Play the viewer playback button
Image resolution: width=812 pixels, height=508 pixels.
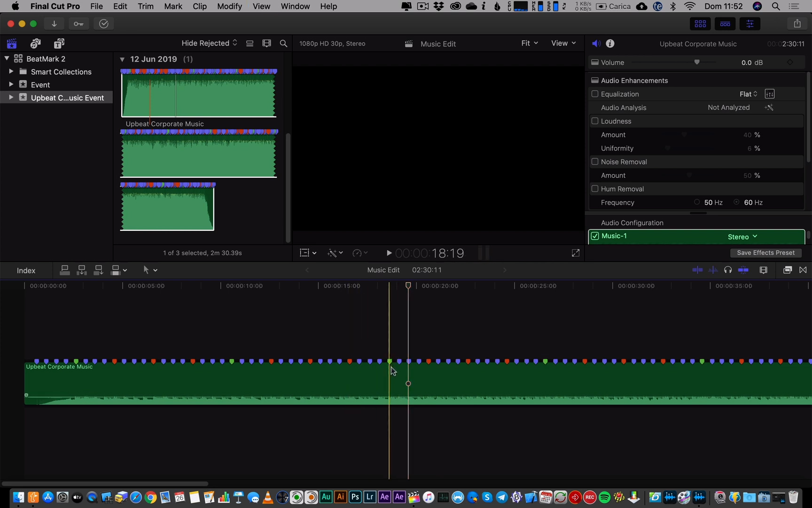pyautogui.click(x=389, y=253)
